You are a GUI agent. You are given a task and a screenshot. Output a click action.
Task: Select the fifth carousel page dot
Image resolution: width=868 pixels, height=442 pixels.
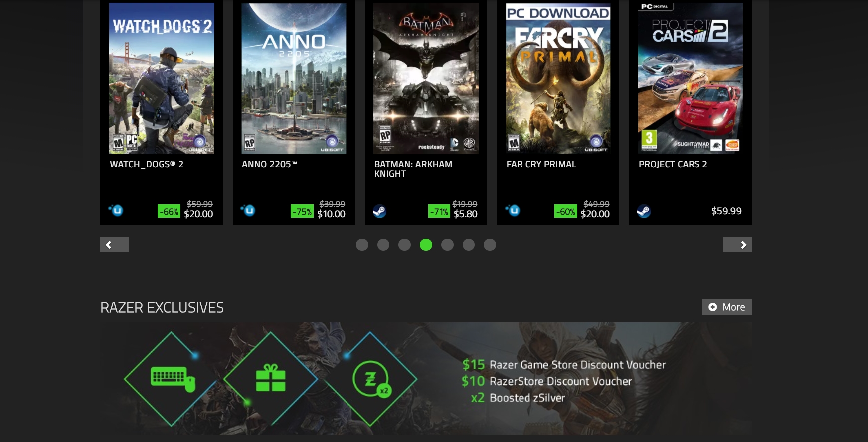(x=447, y=245)
